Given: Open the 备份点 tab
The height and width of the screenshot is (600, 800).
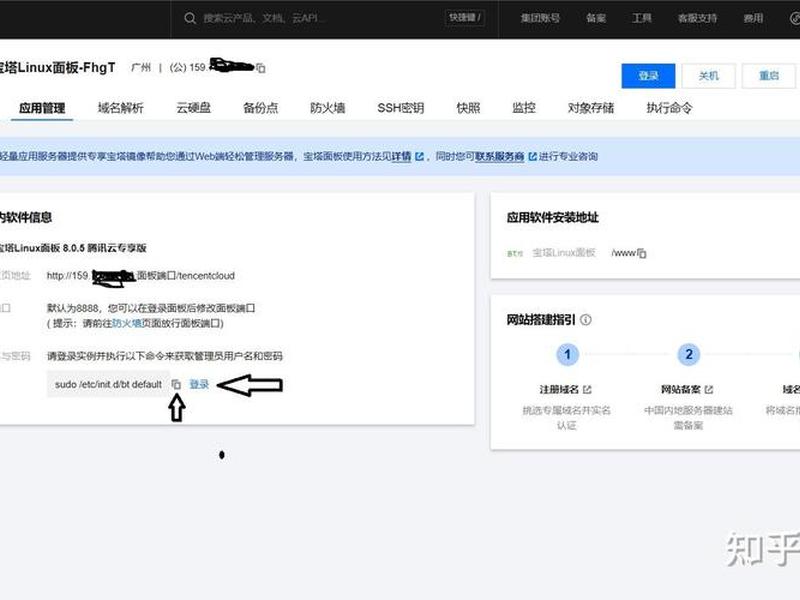Looking at the screenshot, I should pos(261,108).
